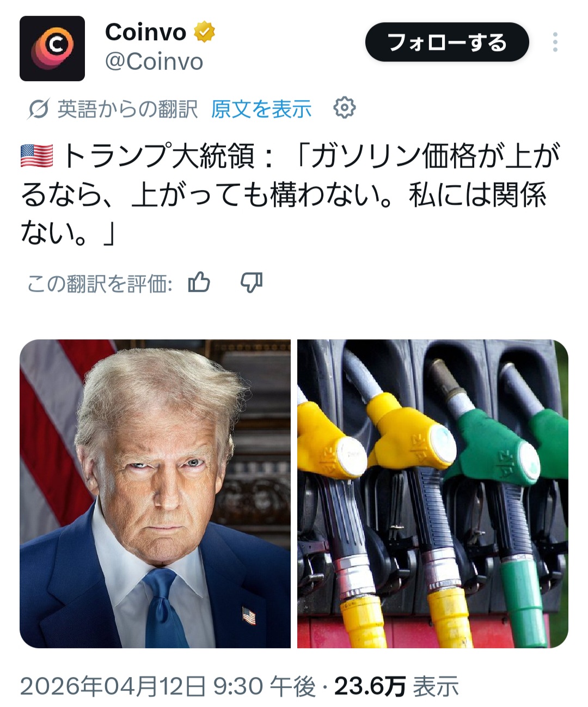Click the この翻訳を評価 label

click(100, 283)
